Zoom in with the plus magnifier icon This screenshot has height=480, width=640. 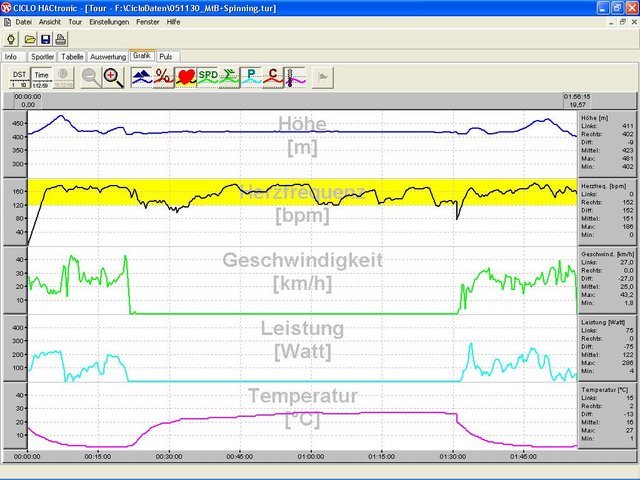pyautogui.click(x=113, y=78)
